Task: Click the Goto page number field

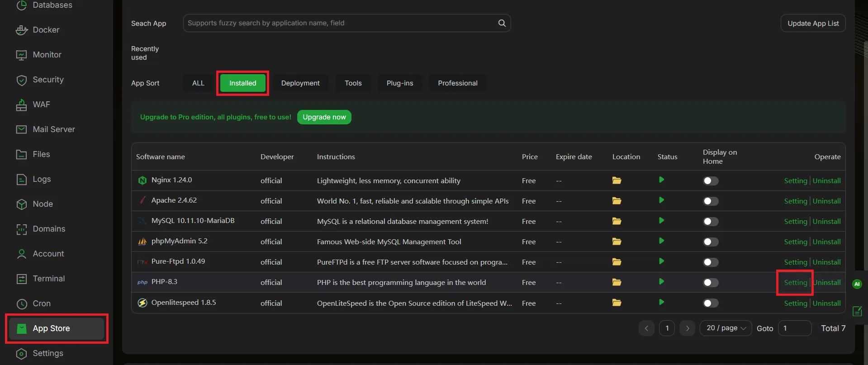Action: 795,328
